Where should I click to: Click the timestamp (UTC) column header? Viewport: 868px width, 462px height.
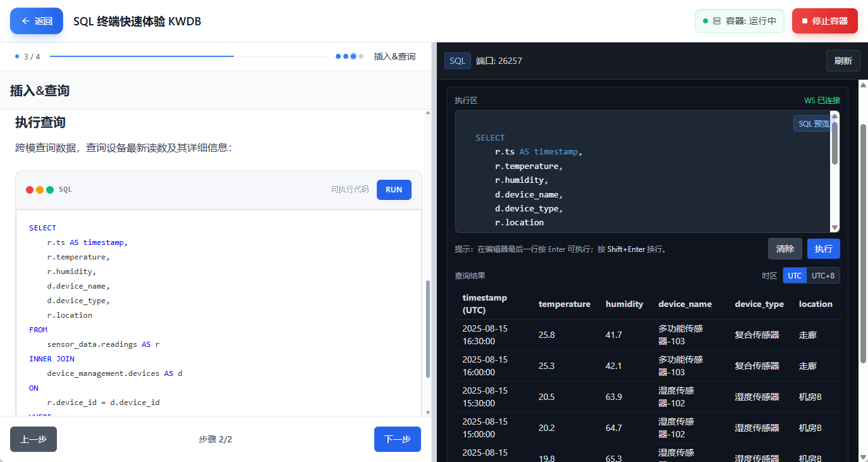coord(485,304)
